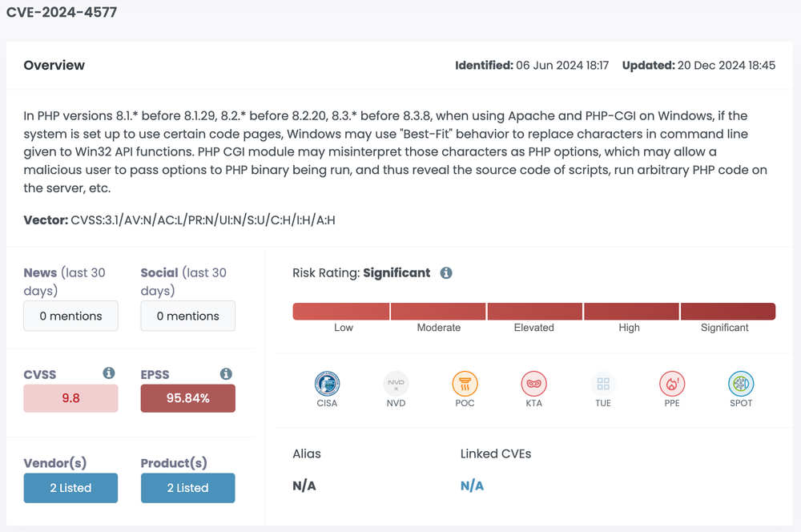801x532 pixels.
Task: Click the SPOT globe icon
Action: point(741,384)
